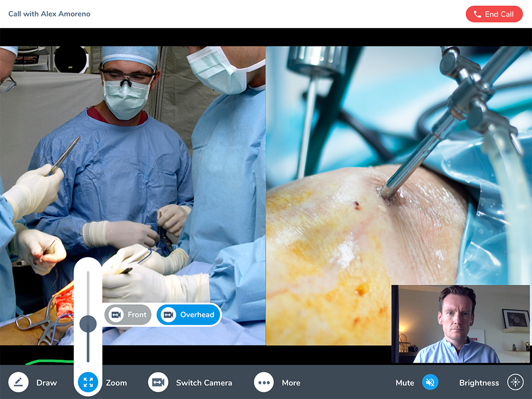This screenshot has width=532, height=399.
Task: Click the "Zoom" text label
Action: [116, 383]
